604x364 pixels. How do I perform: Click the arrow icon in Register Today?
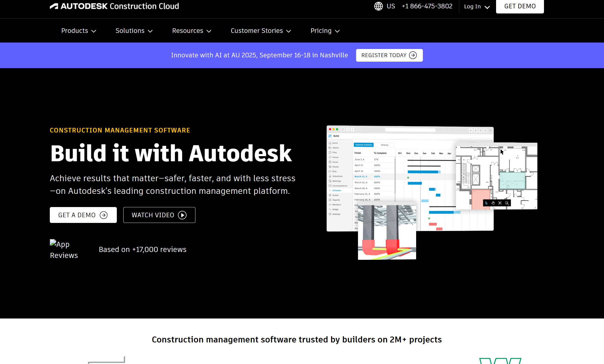pyautogui.click(x=413, y=55)
